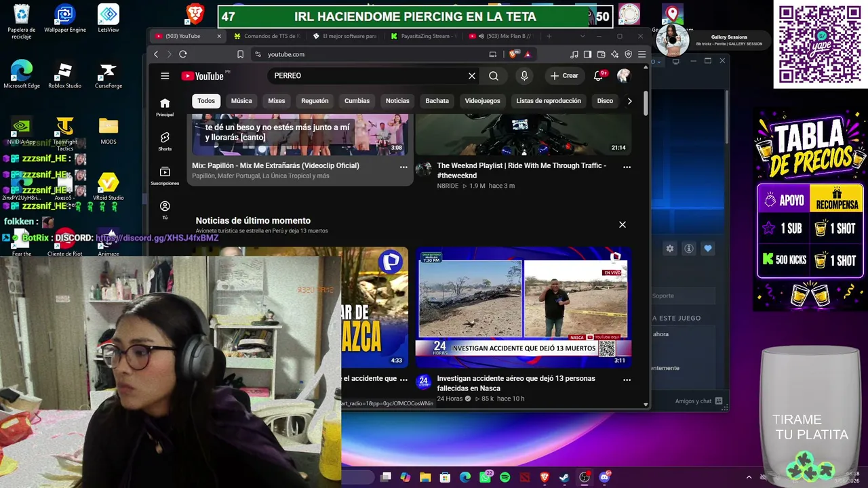The height and width of the screenshot is (488, 868).
Task: Select the Disco filter chip
Action: (605, 101)
